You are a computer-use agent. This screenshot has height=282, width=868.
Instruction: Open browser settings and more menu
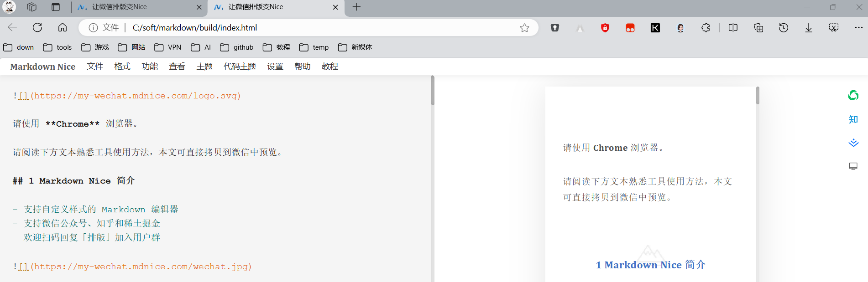(858, 28)
